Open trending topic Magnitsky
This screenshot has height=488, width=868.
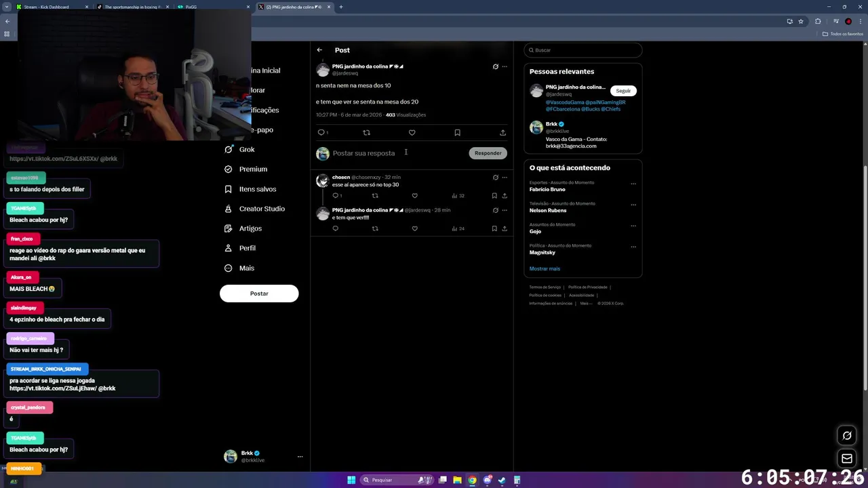[542, 253]
